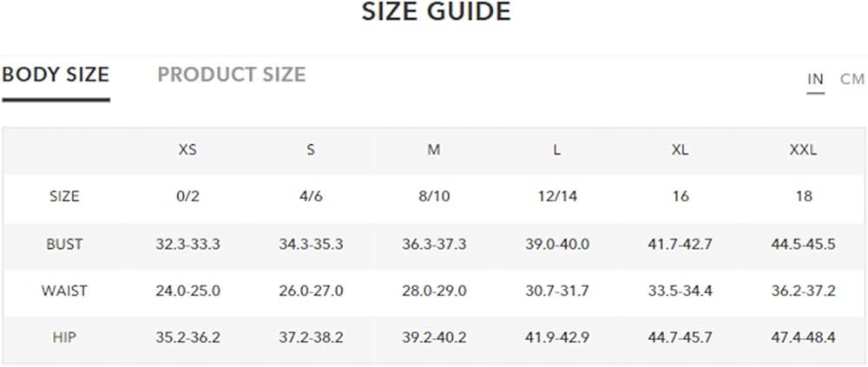Select the bust value 39.0-40.0
The width and height of the screenshot is (868, 367).
click(557, 244)
